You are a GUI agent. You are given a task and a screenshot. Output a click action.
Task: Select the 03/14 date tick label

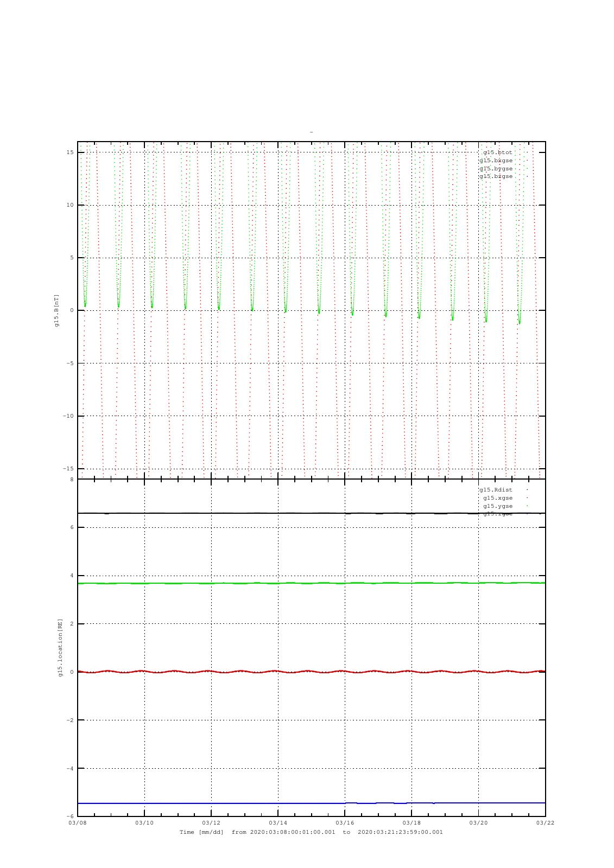click(278, 822)
